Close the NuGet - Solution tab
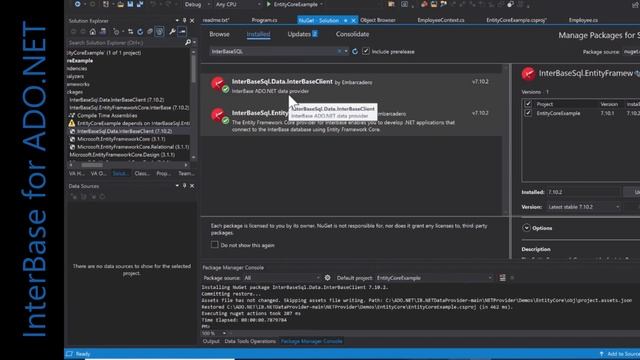Image resolution: width=640 pixels, height=360 pixels. click(353, 20)
